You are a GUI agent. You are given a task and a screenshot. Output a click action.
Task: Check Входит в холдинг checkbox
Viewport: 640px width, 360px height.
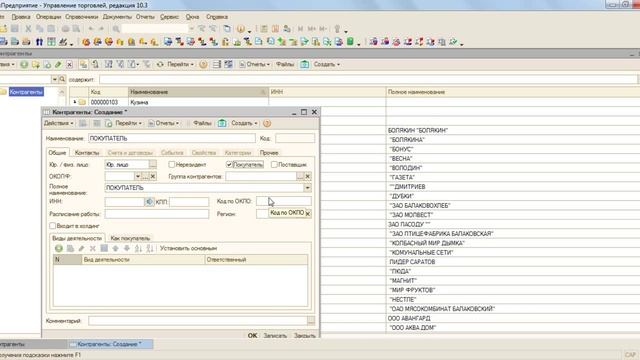pyautogui.click(x=53, y=226)
